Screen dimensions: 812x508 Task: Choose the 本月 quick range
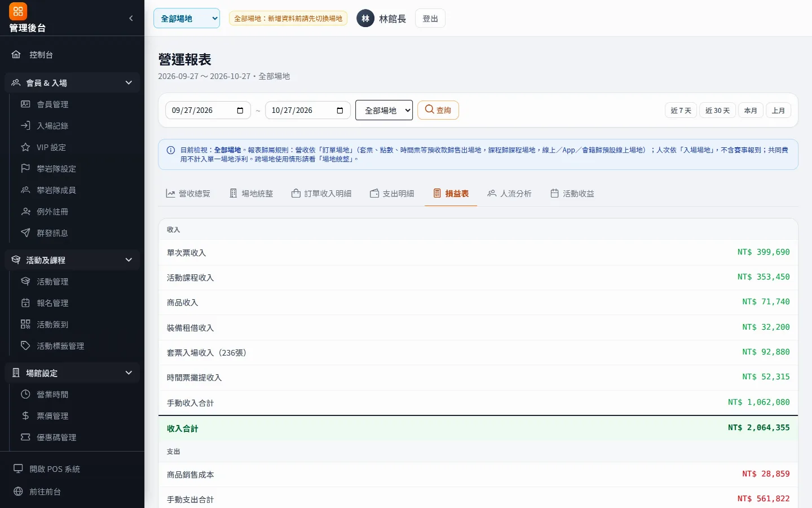(x=751, y=111)
